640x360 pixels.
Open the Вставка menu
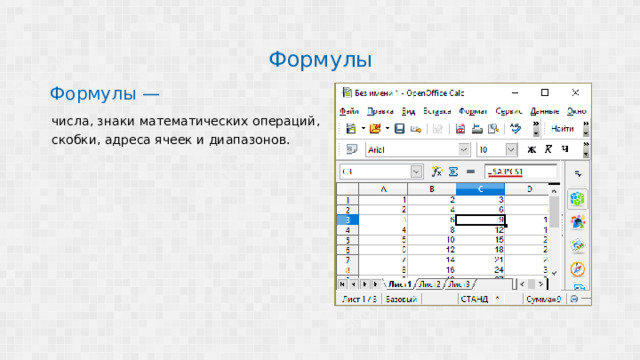pos(437,111)
